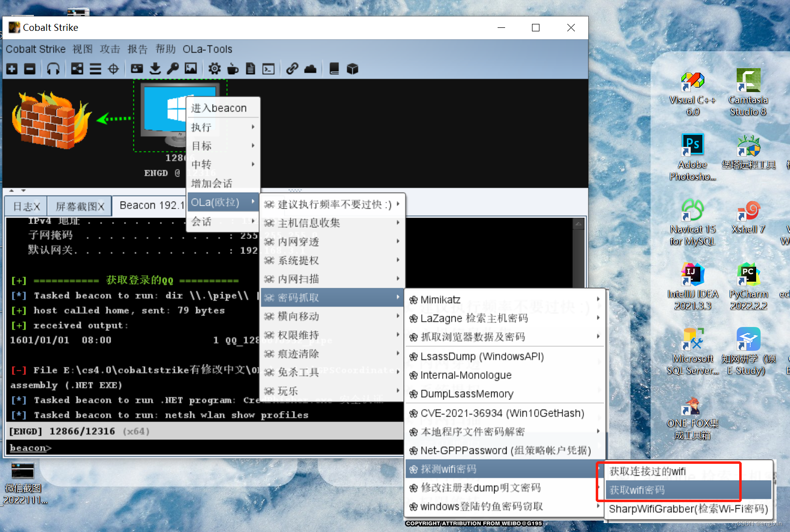Expand the Mimikatz submenu

[x=505, y=300]
